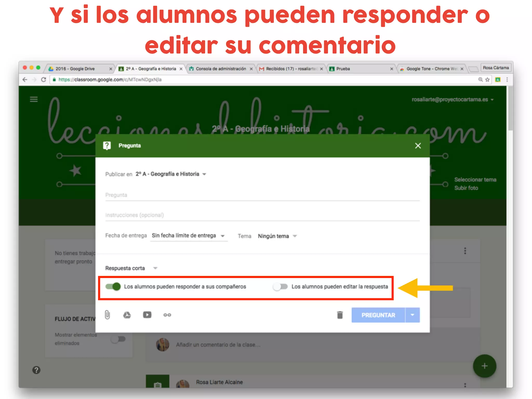Close the Pregunta dialog with the X
Image resolution: width=532 pixels, height=399 pixels.
(418, 145)
